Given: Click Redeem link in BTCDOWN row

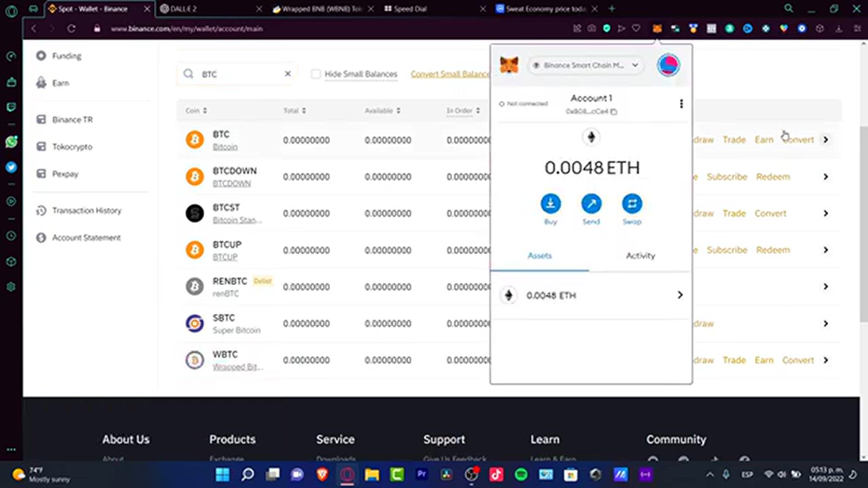Looking at the screenshot, I should click(x=773, y=177).
